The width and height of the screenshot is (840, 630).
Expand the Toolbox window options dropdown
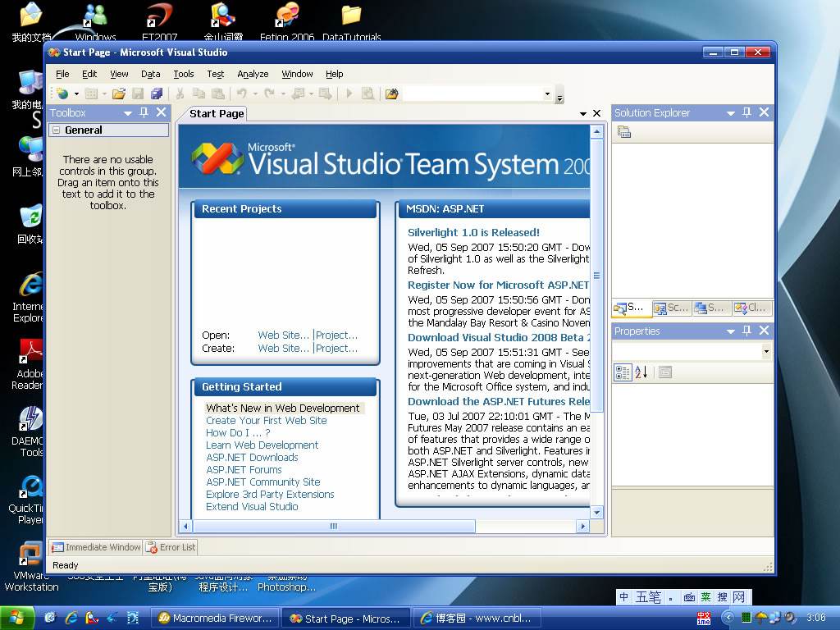pos(129,112)
